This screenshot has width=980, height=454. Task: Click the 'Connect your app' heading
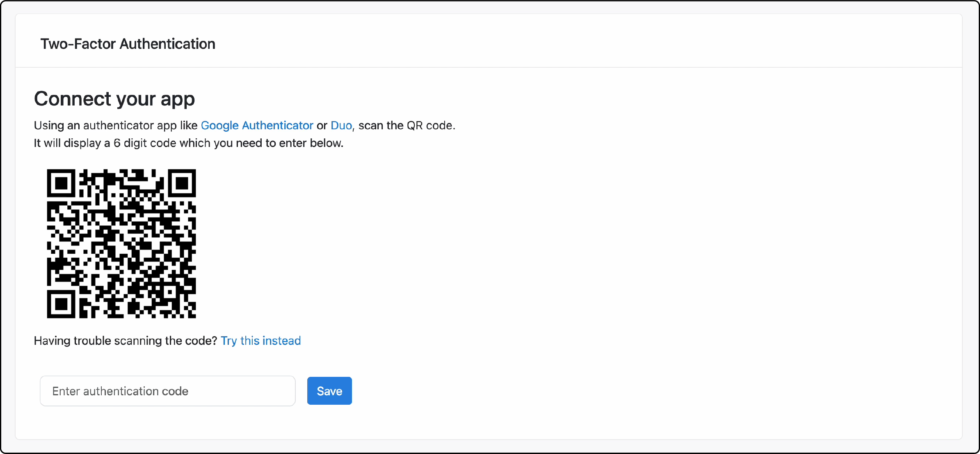pyautogui.click(x=114, y=99)
